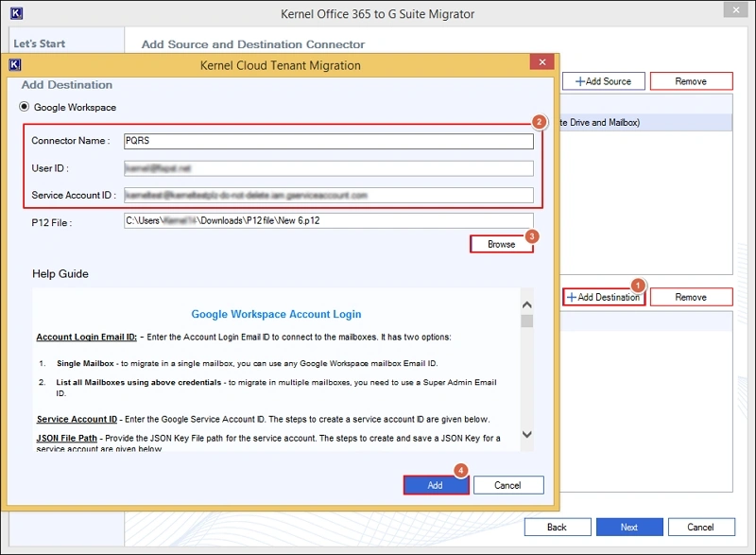Click Remove next to Add Destination
The width and height of the screenshot is (756, 555).
[691, 297]
